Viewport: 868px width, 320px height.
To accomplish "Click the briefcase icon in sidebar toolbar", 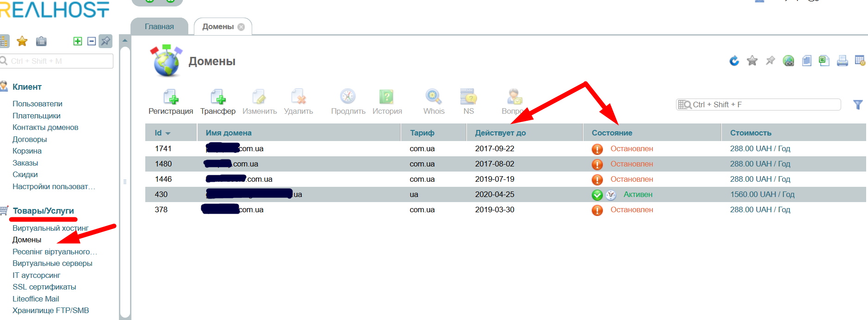I will click(41, 41).
